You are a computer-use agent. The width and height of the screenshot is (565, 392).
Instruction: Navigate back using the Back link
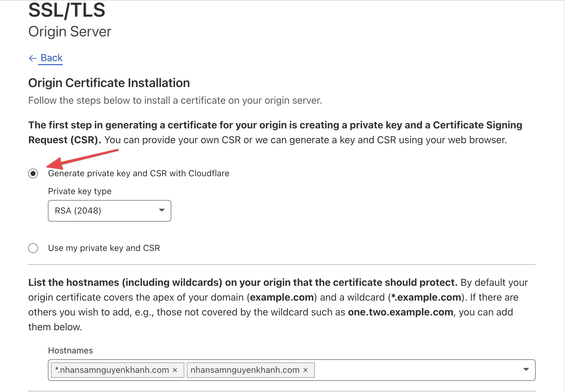(x=51, y=58)
